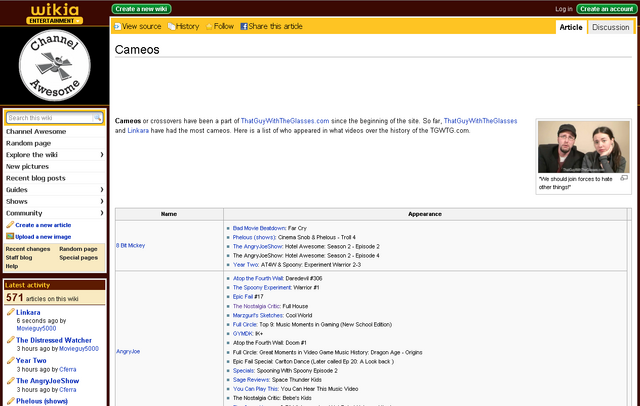This screenshot has height=406, width=640.
Task: Open Linkara in Latest activity
Action: click(x=28, y=312)
